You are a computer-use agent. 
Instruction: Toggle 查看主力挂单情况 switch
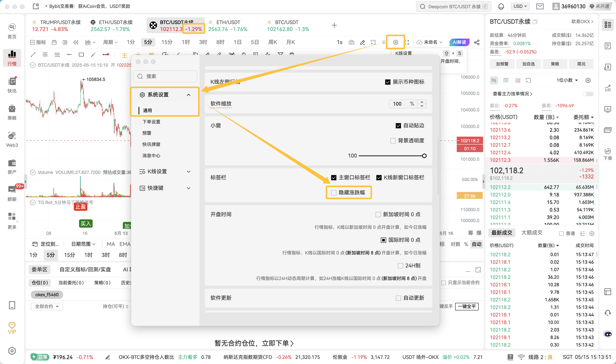[x=588, y=94]
